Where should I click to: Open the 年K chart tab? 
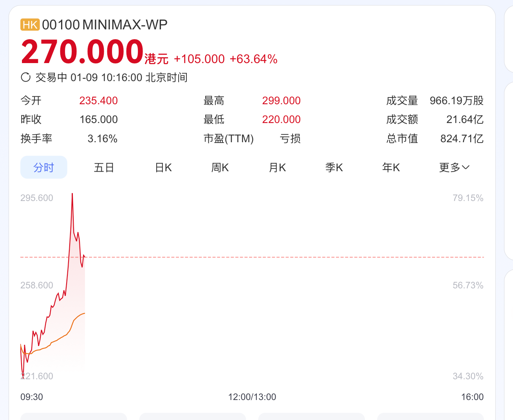391,168
